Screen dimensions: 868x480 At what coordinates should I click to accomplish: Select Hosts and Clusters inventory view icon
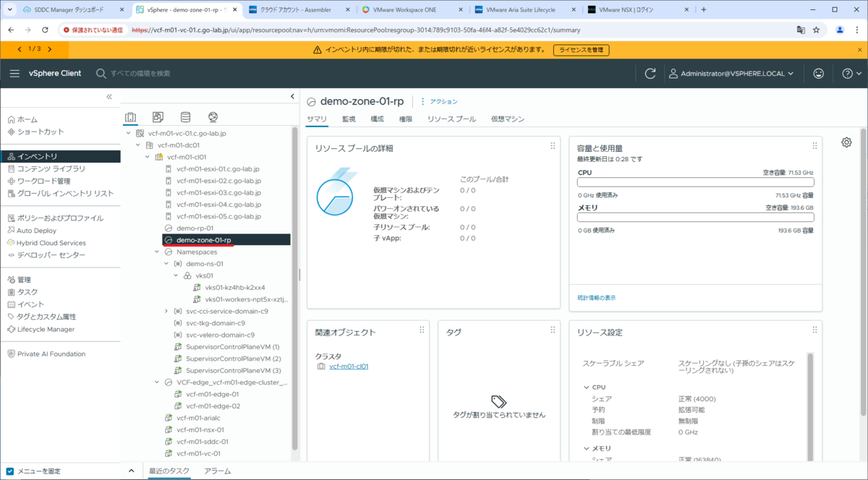[131, 117]
